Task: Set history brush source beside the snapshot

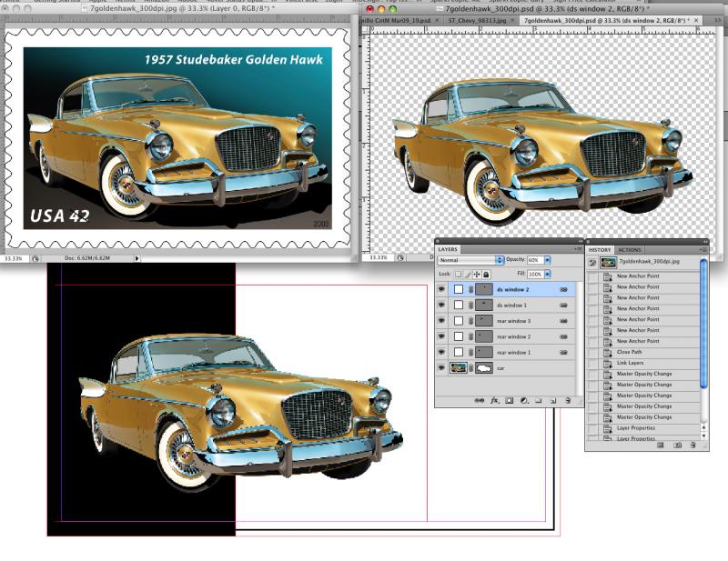Action: click(592, 263)
